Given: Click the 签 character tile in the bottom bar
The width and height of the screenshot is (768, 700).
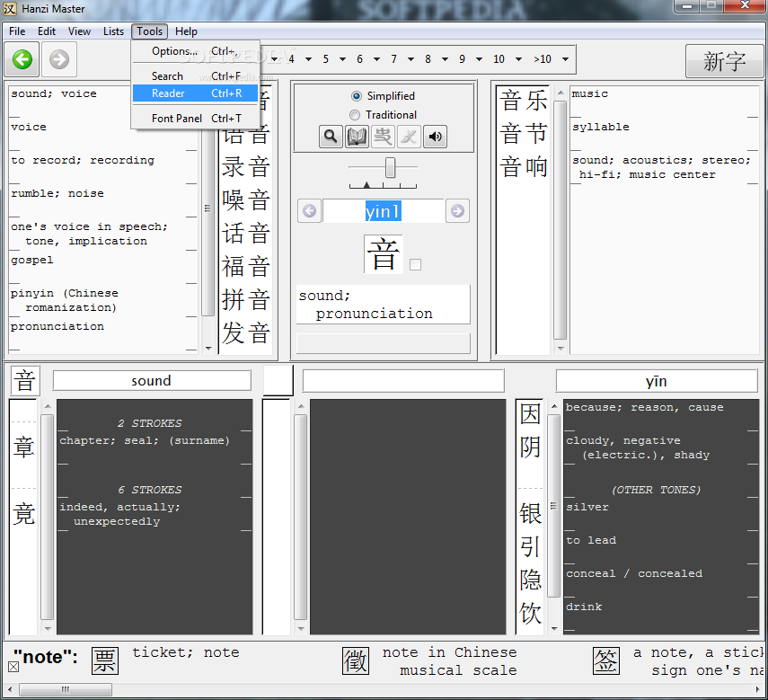Looking at the screenshot, I should (606, 660).
